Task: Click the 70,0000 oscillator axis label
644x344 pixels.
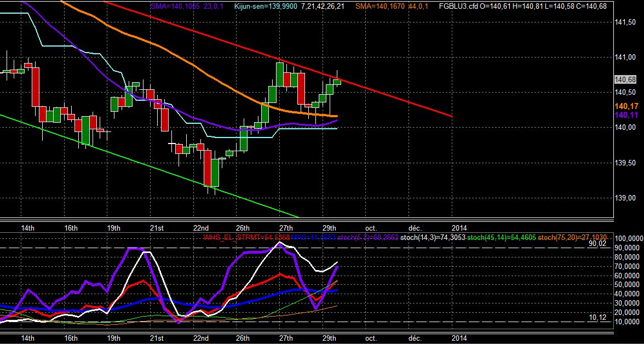Action: pyautogui.click(x=626, y=267)
